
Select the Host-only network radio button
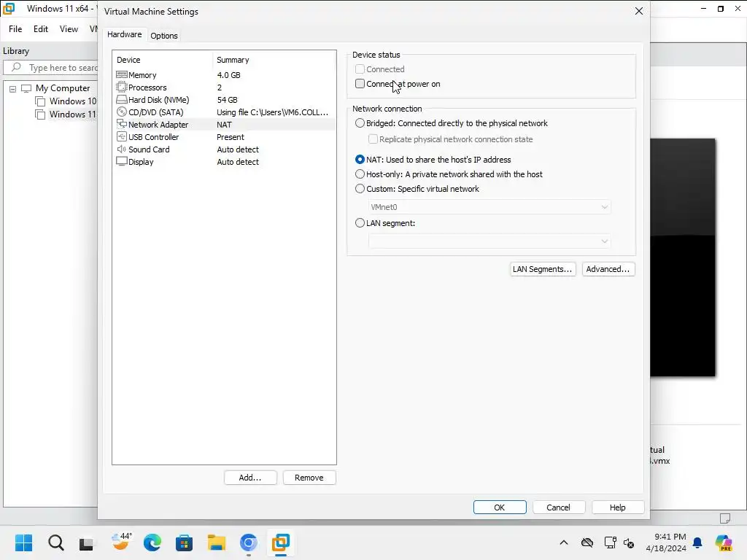(x=360, y=174)
